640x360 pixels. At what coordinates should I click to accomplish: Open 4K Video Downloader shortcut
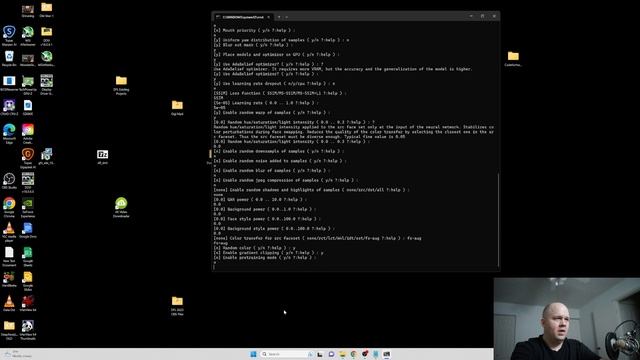click(x=121, y=207)
